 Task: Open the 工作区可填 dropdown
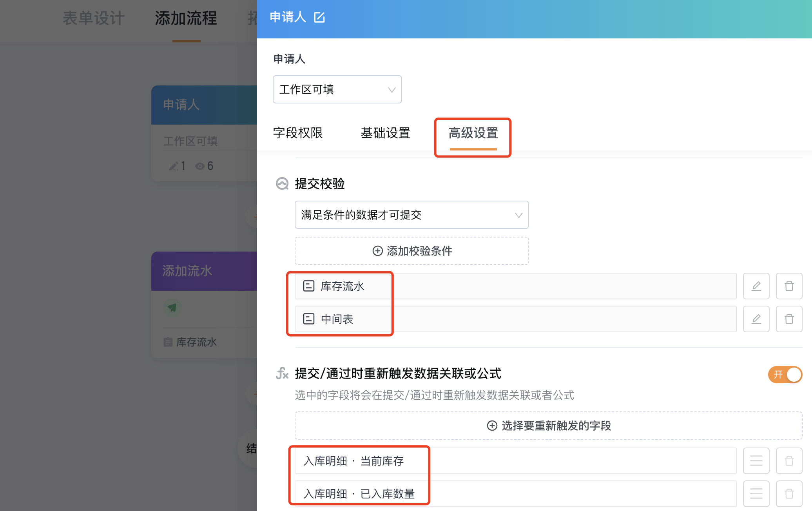pos(337,89)
